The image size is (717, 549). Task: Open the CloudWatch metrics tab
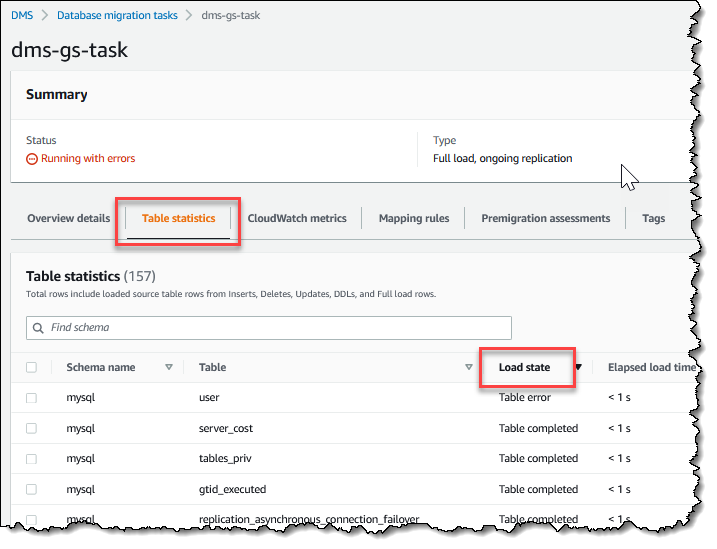[297, 218]
